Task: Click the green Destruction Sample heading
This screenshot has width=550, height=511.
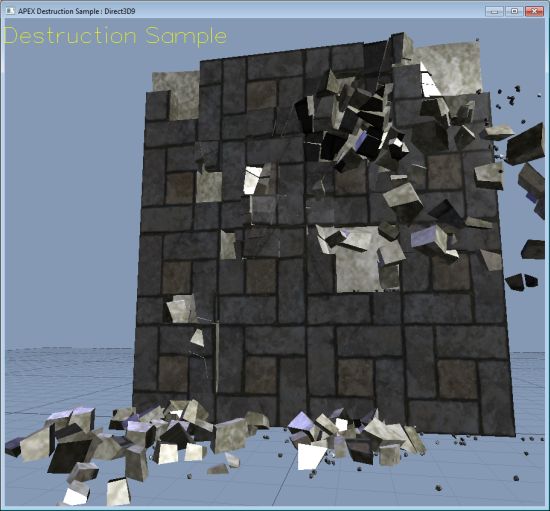Action: 115,36
